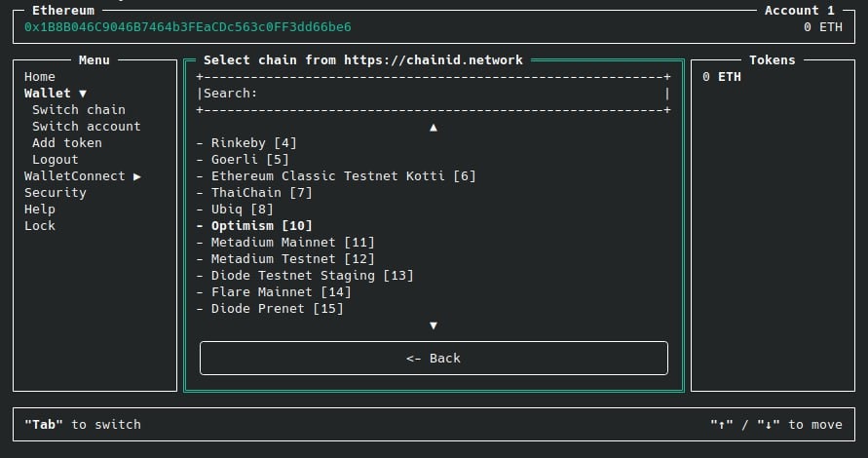Choose Logout from the Wallet menu
The width and height of the screenshot is (868, 458).
point(56,160)
